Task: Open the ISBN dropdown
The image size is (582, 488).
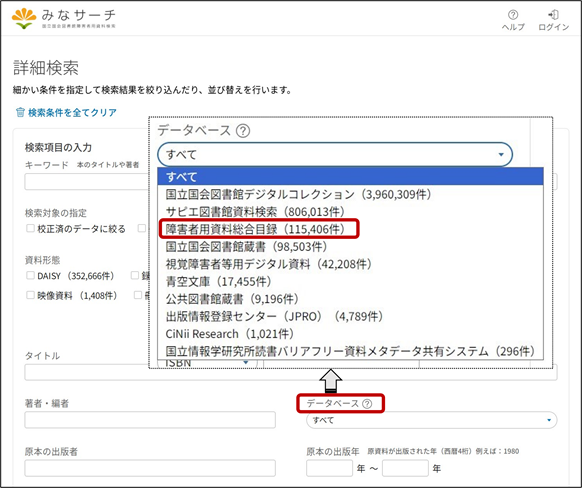Action: [208, 363]
